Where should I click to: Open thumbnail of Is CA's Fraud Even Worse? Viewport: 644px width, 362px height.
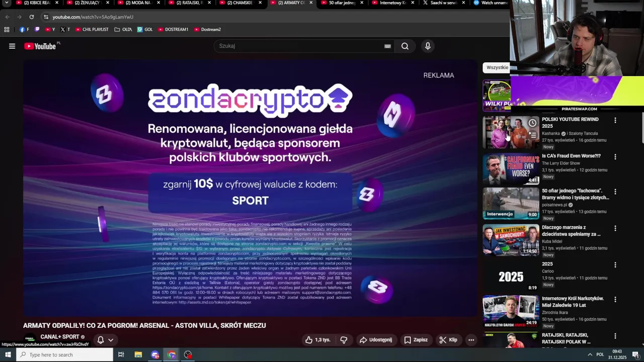511,169
